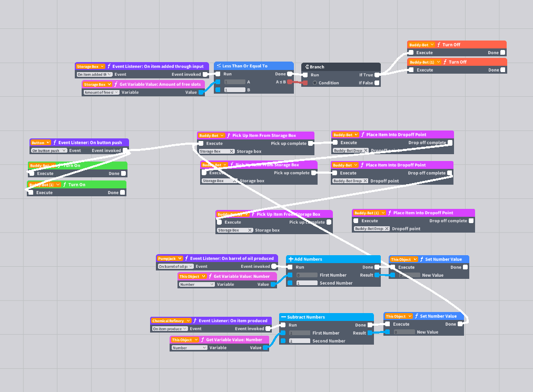Open the Chemical Refinery object dropdown
The width and height of the screenshot is (533, 392).
171,320
